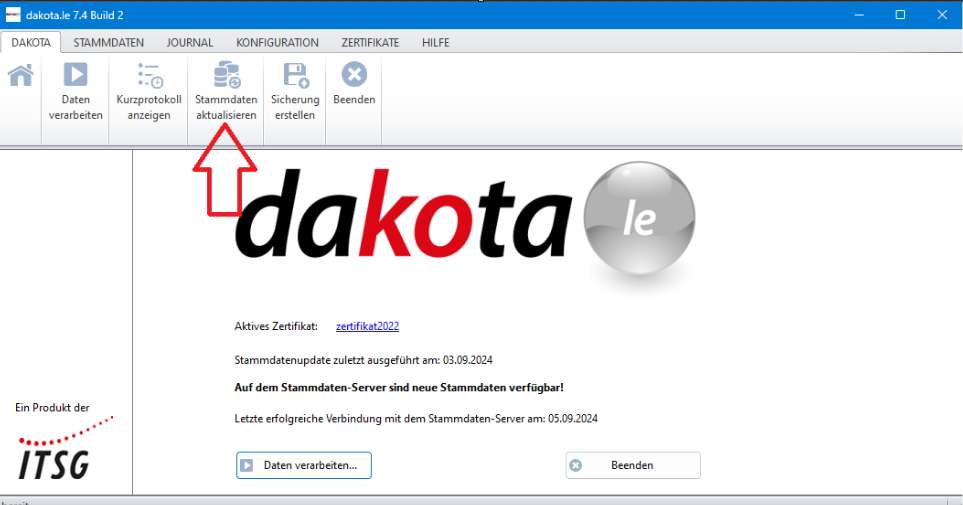
Task: Go to the home screen icon
Action: click(x=20, y=76)
